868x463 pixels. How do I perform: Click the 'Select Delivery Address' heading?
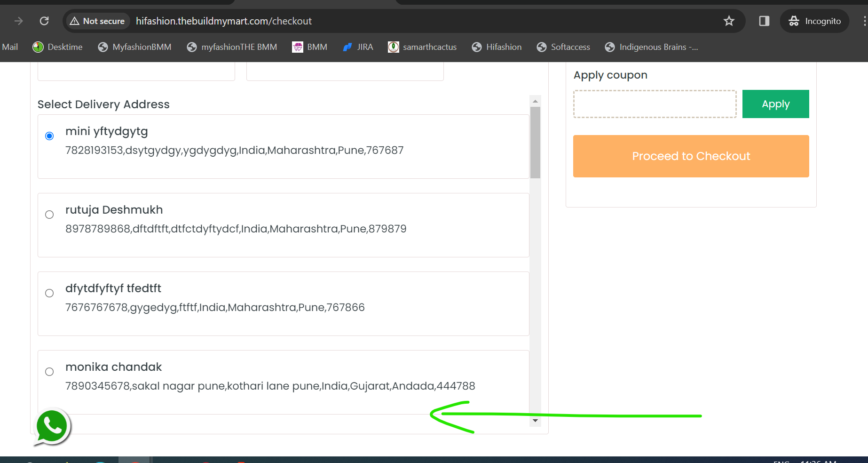point(103,104)
